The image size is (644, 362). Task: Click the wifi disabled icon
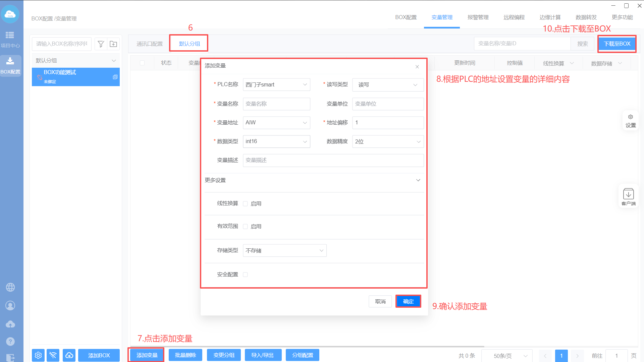coord(53,355)
